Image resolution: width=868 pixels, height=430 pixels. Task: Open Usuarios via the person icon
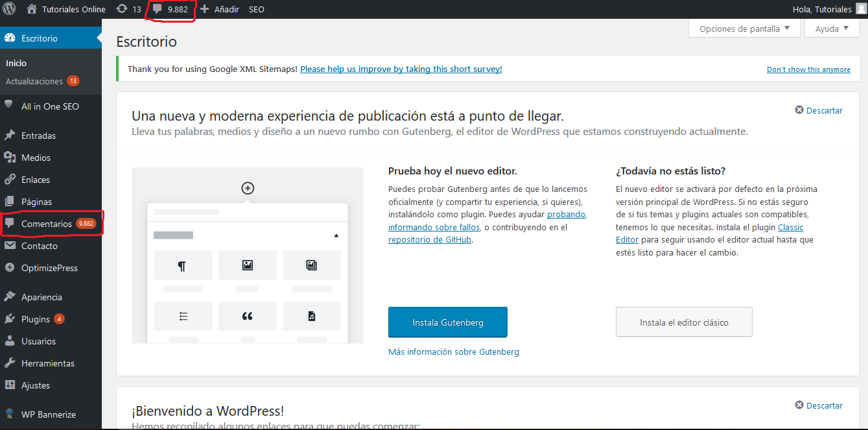coord(10,341)
